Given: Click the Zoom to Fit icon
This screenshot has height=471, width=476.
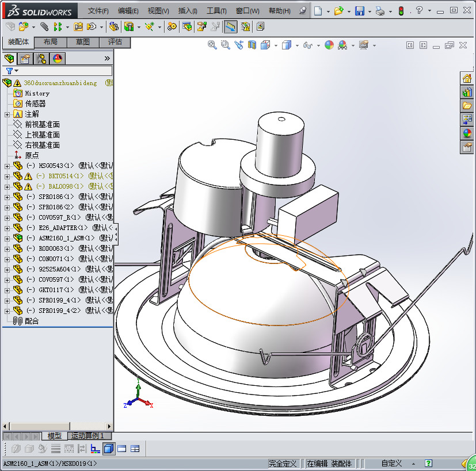Looking at the screenshot, I should coord(212,45).
